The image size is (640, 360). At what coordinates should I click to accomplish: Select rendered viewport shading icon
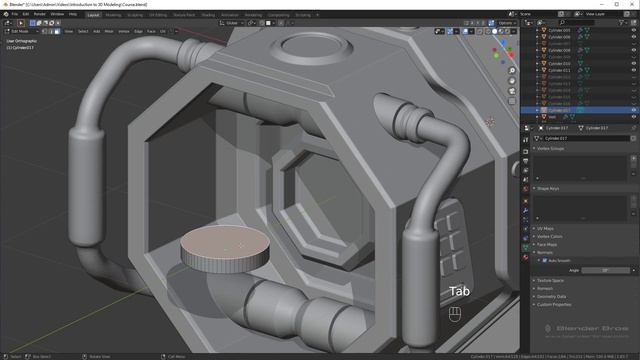[507, 31]
